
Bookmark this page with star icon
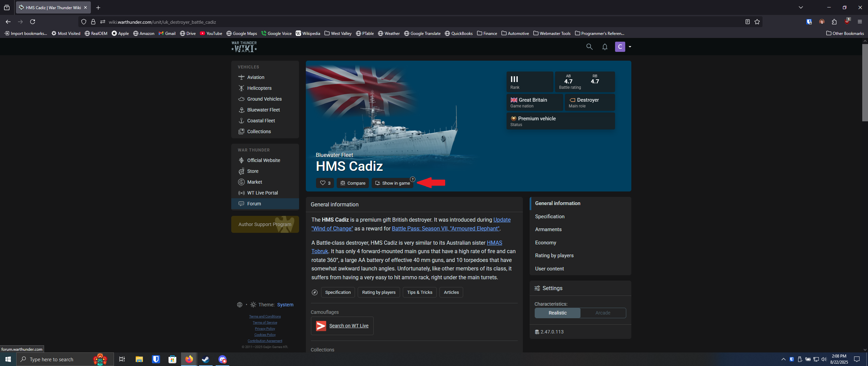coord(757,22)
